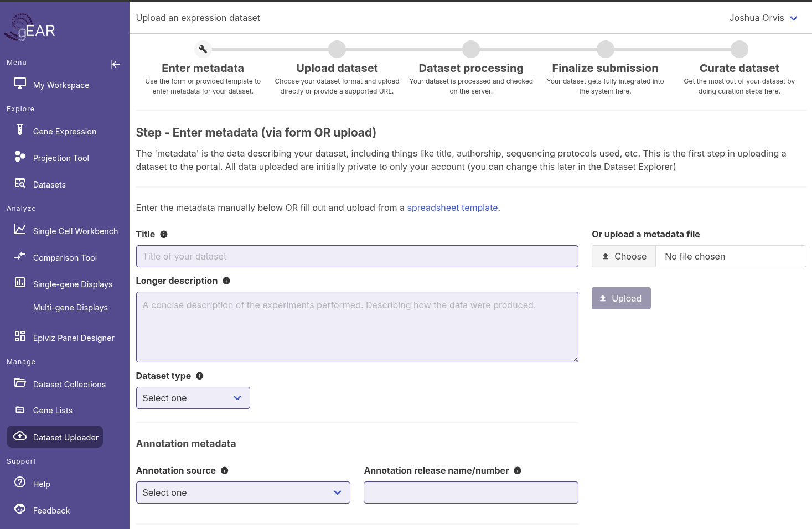Click the Finalize submission step circle
The height and width of the screenshot is (529, 812).
tap(606, 49)
